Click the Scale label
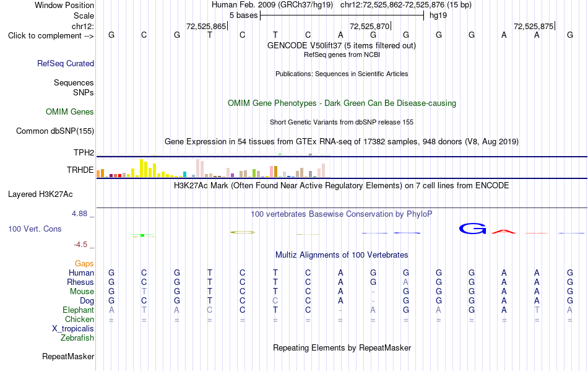The image size is (588, 371). click(84, 15)
